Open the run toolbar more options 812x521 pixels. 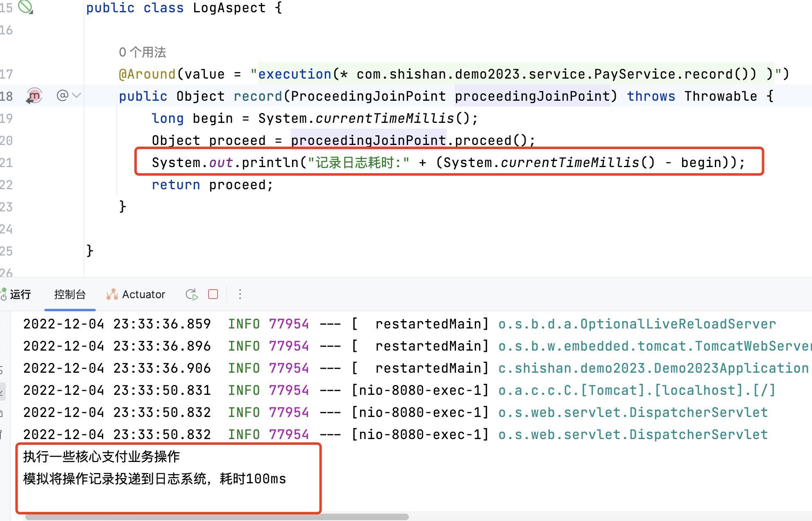point(240,294)
